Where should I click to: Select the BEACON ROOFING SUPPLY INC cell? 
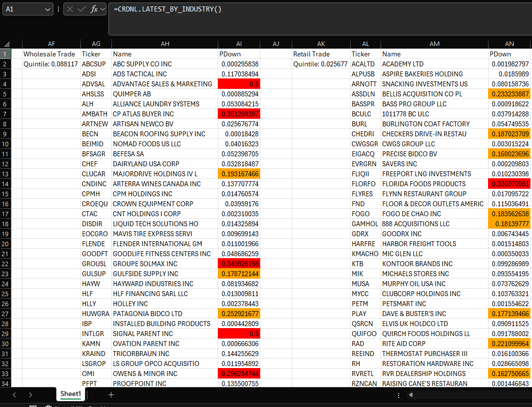pos(165,134)
